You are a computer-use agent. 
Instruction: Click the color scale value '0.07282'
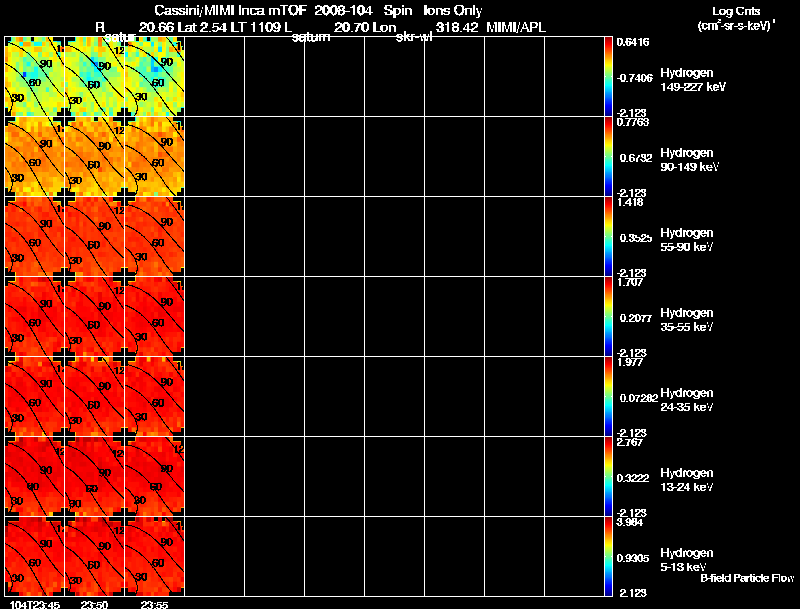pos(639,398)
